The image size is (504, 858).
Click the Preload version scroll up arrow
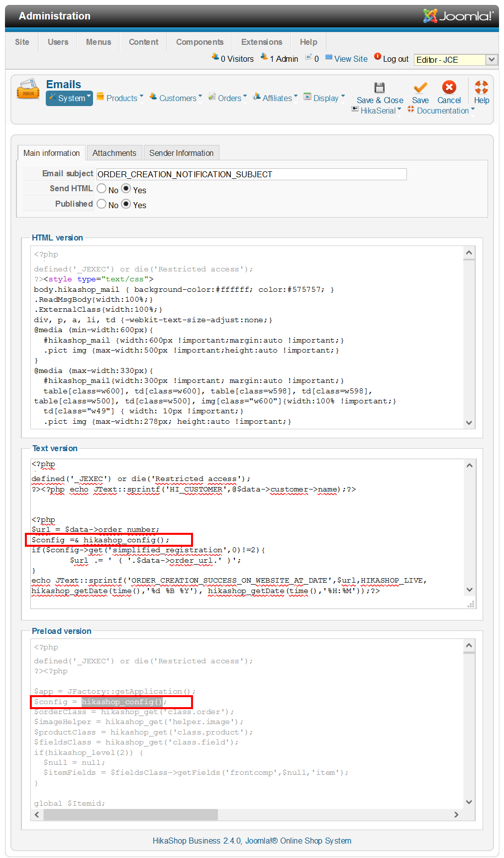469,645
